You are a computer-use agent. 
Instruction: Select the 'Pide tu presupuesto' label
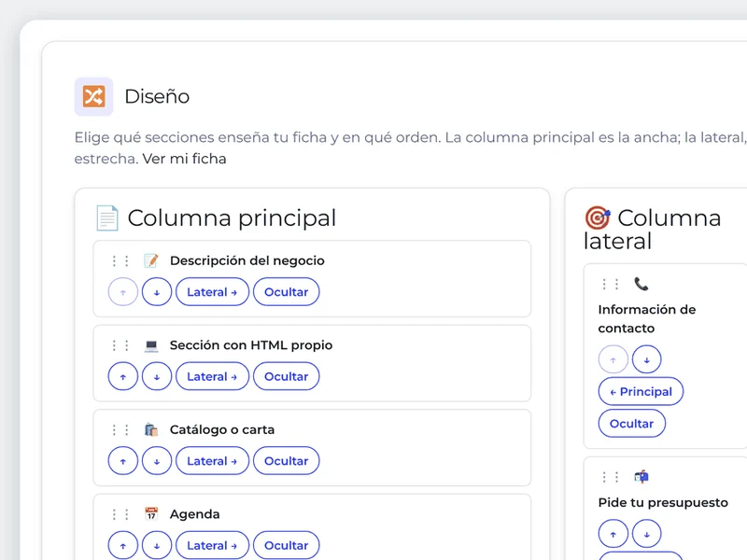(663, 503)
